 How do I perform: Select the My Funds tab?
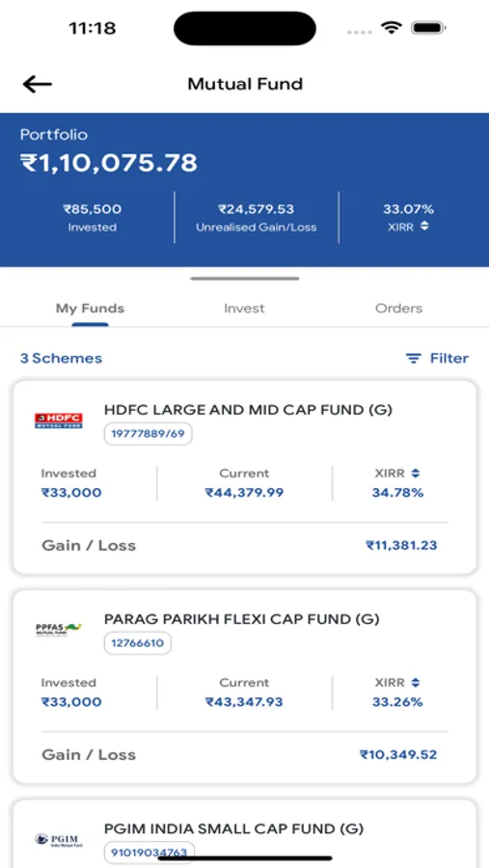(90, 309)
